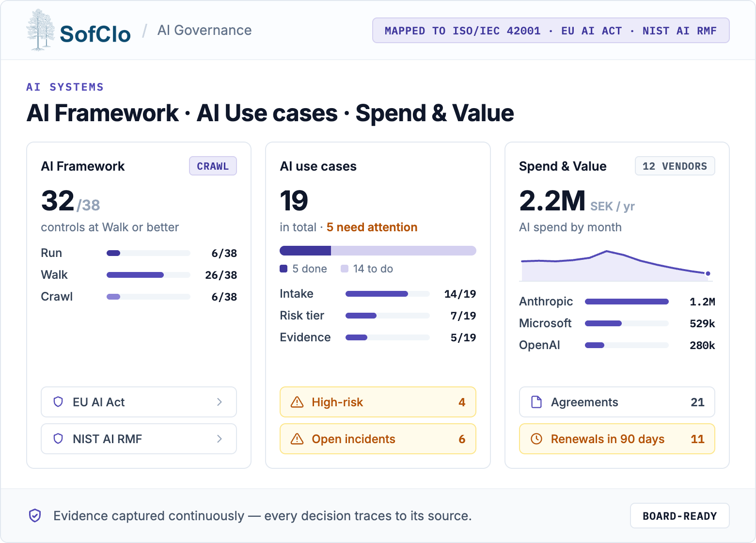This screenshot has width=756, height=543.
Task: Click the '5 done' legend swatch
Action: click(283, 269)
